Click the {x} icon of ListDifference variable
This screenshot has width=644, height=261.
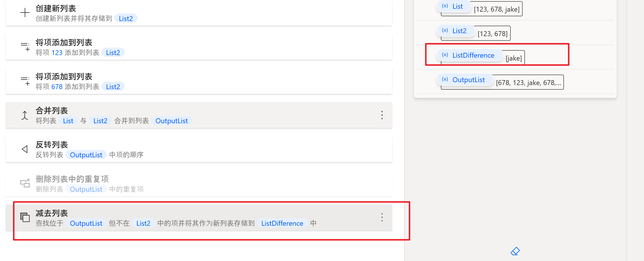point(445,55)
